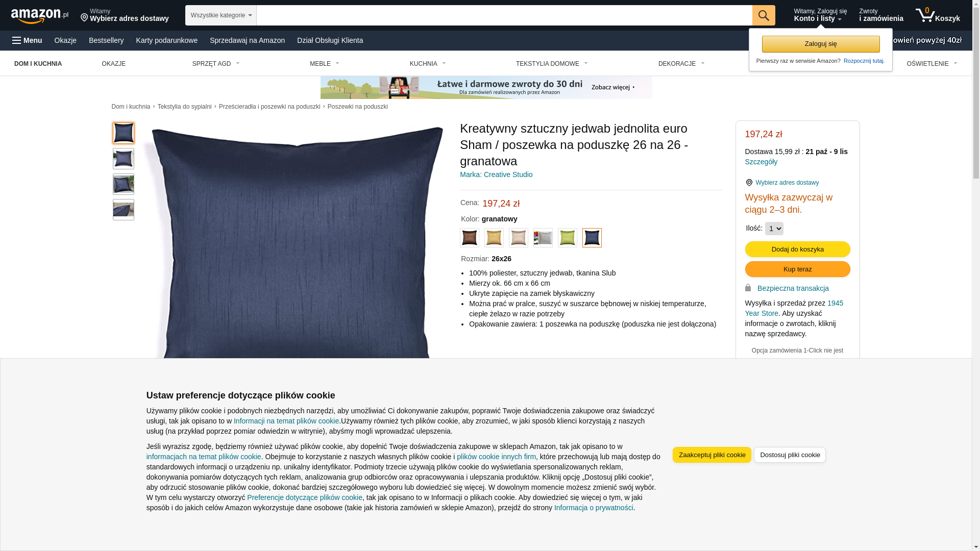Image resolution: width=980 pixels, height=551 pixels.
Task: Open the TEKSTYLIA DOMOWE category menu
Action: 552,64
